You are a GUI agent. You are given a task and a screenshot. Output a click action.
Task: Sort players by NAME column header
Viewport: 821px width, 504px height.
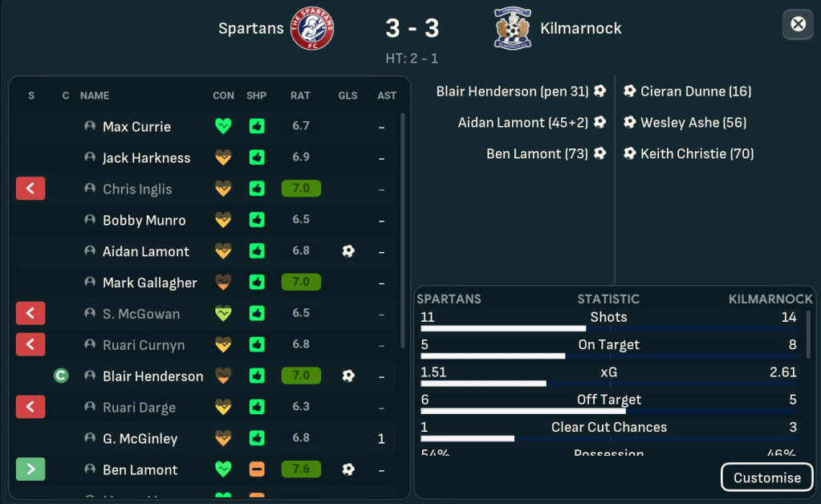pos(95,96)
